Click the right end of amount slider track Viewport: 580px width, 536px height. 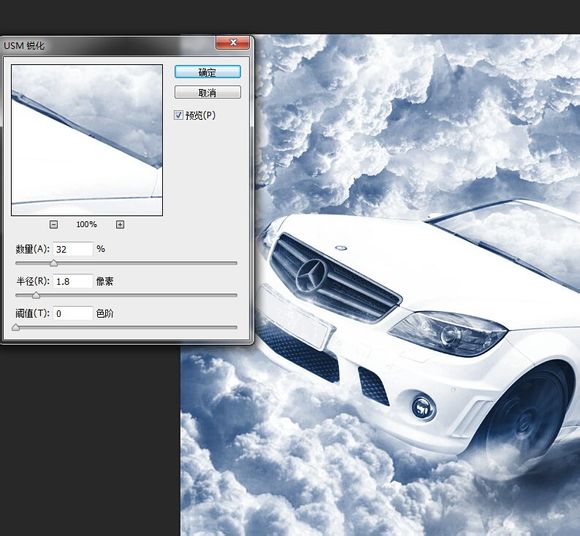click(x=235, y=263)
